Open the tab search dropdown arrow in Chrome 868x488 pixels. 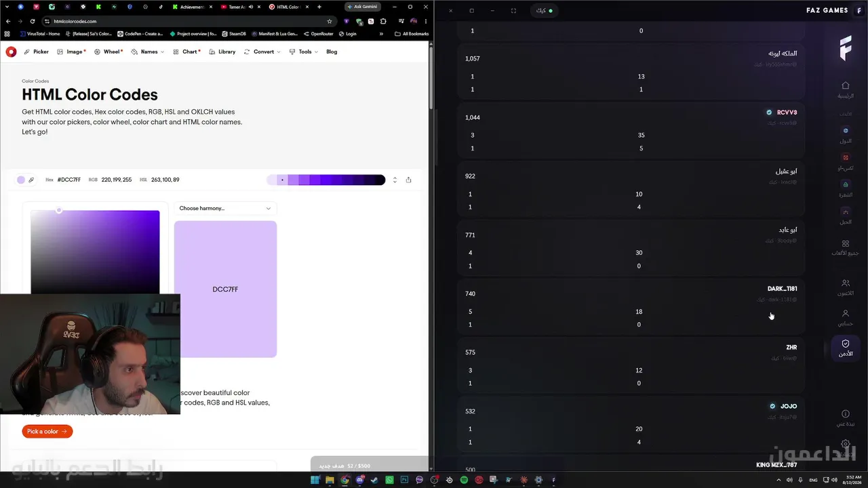click(x=7, y=7)
